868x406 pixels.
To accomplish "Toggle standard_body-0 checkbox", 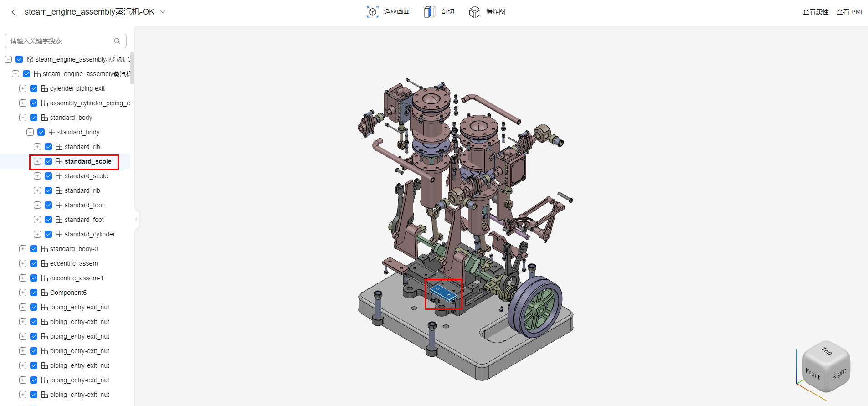I will click(34, 249).
